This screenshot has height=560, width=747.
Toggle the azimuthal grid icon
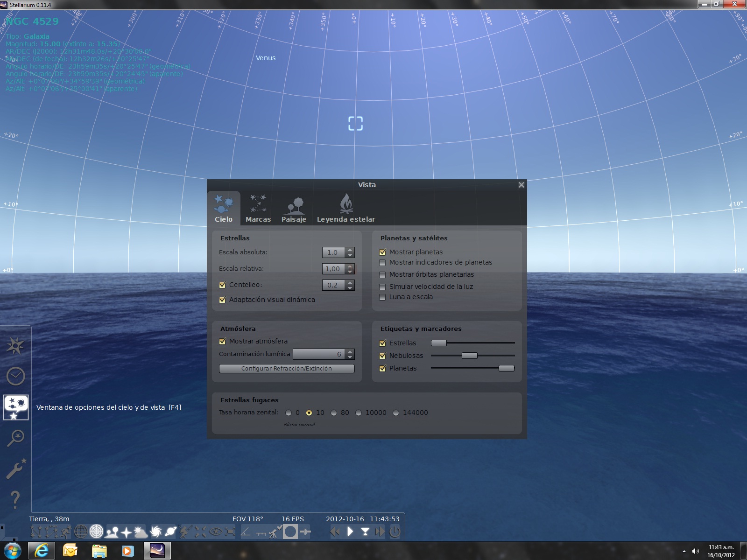(96, 532)
